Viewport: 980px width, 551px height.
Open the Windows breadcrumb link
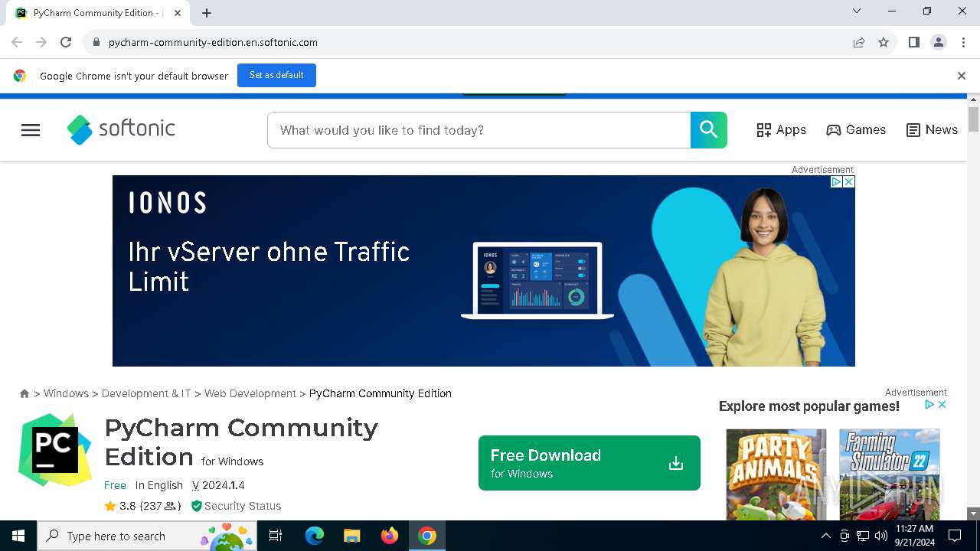click(66, 393)
